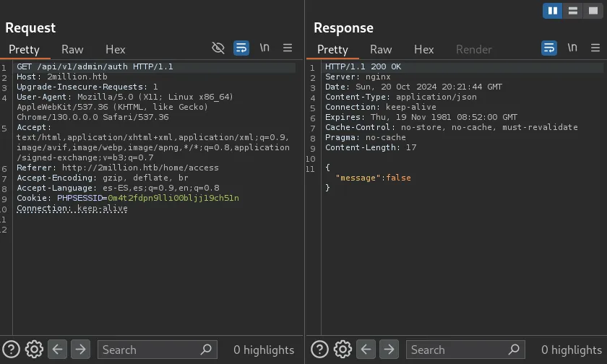Go to next match in Request

coord(80,350)
